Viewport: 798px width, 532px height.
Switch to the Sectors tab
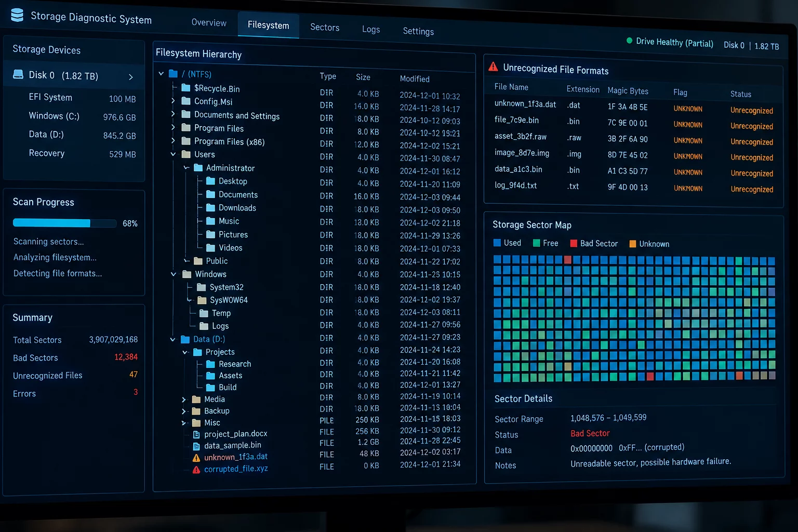(325, 27)
